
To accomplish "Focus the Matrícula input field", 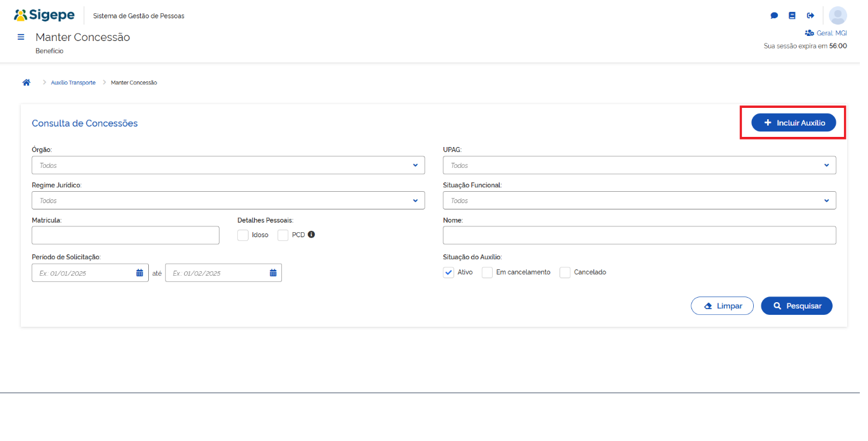I will click(126, 235).
